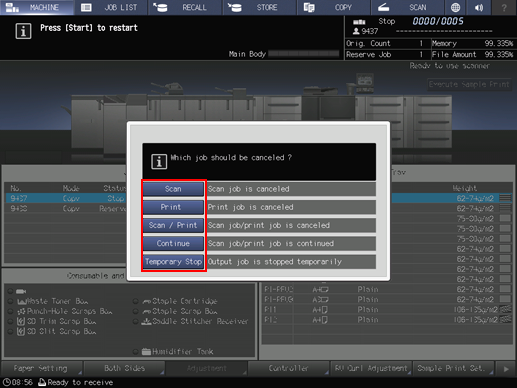Select job 9437 row in job list
517x388 pixels.
point(66,198)
